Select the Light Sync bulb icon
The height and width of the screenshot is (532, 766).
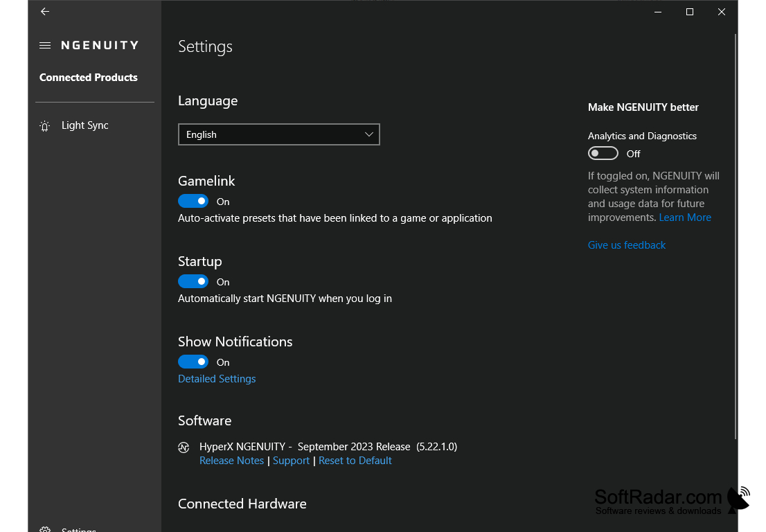click(x=44, y=125)
